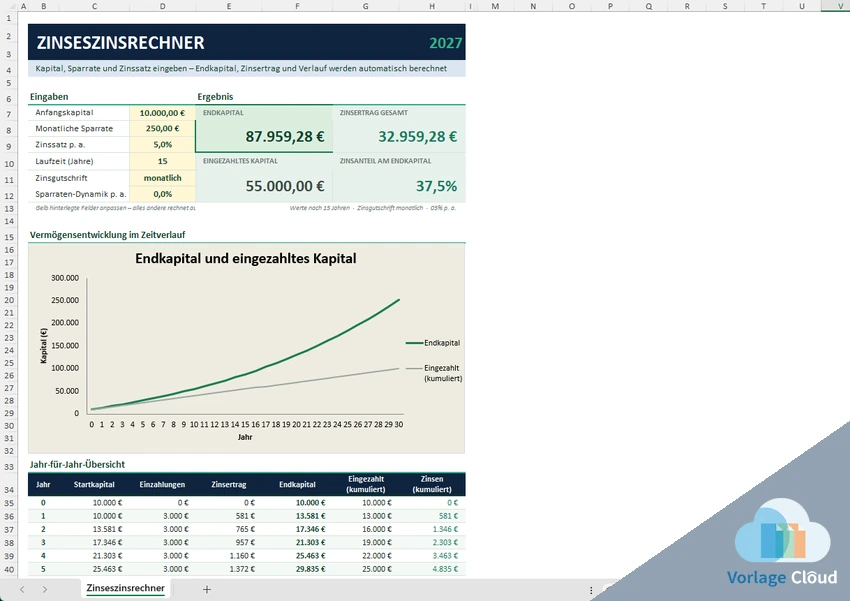850x601 pixels.
Task: Click the Einzahlungen table header
Action: coord(162,484)
